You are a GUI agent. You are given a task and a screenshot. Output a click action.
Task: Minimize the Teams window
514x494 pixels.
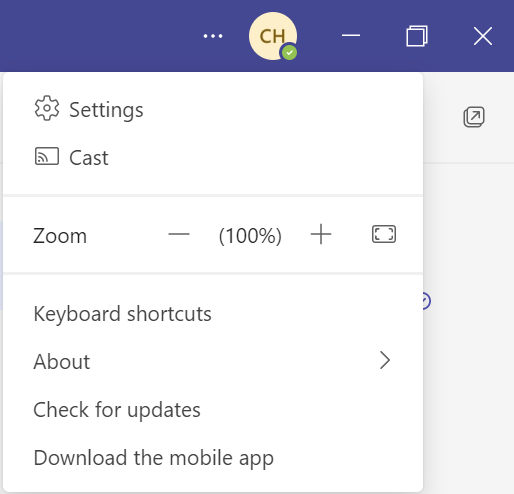tap(351, 35)
